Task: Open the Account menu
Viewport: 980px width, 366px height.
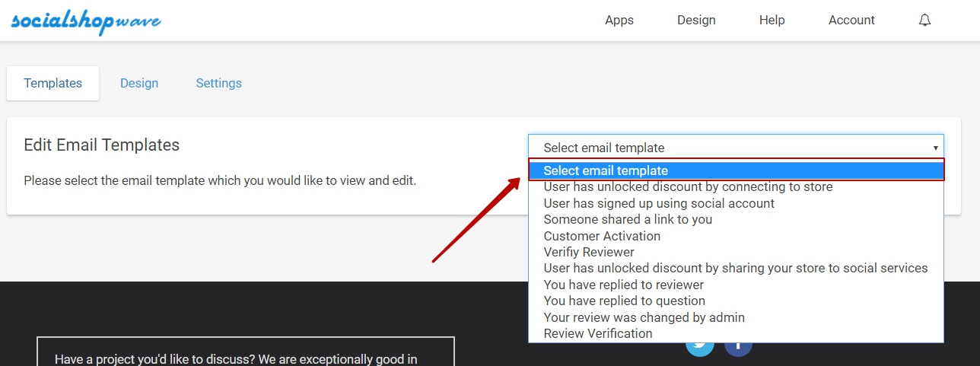Action: [851, 21]
